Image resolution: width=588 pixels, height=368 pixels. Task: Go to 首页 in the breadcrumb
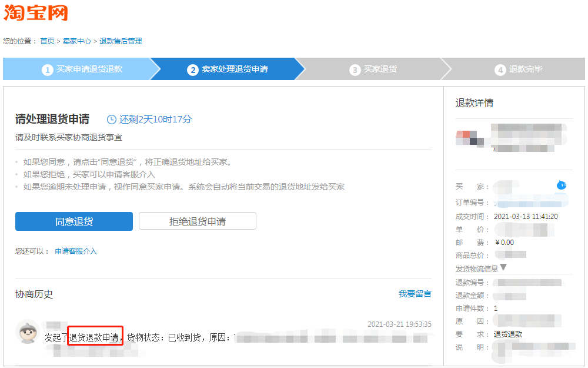47,42
